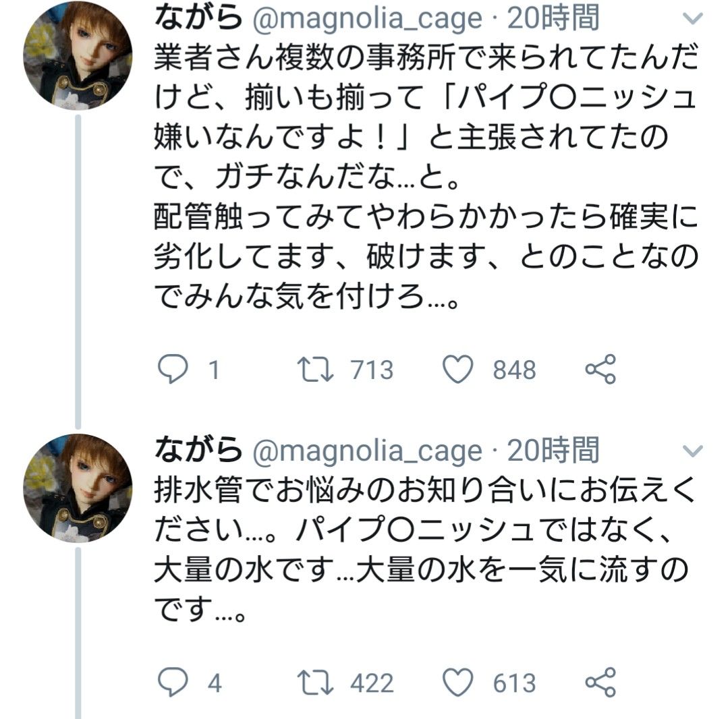This screenshot has height=719, width=728.
Task: Click @magnolia_cage handle on the 排水管 tweet
Action: (366, 450)
